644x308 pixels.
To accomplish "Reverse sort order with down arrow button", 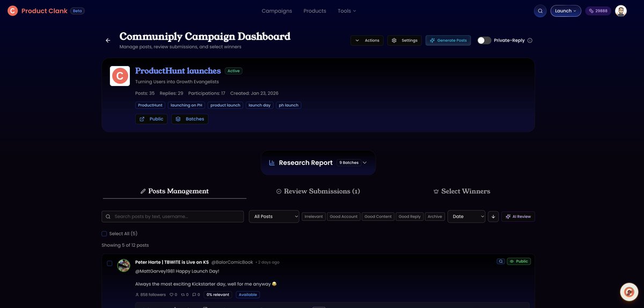I will [493, 217].
